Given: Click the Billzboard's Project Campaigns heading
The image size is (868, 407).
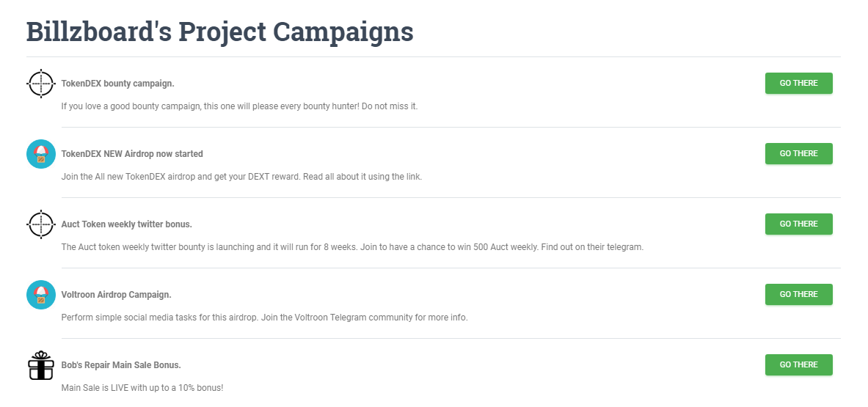Looking at the screenshot, I should [x=219, y=32].
